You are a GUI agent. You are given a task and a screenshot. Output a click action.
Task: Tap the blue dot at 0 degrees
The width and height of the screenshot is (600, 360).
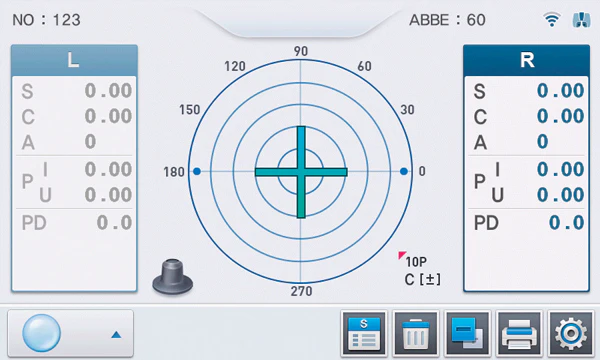(404, 171)
